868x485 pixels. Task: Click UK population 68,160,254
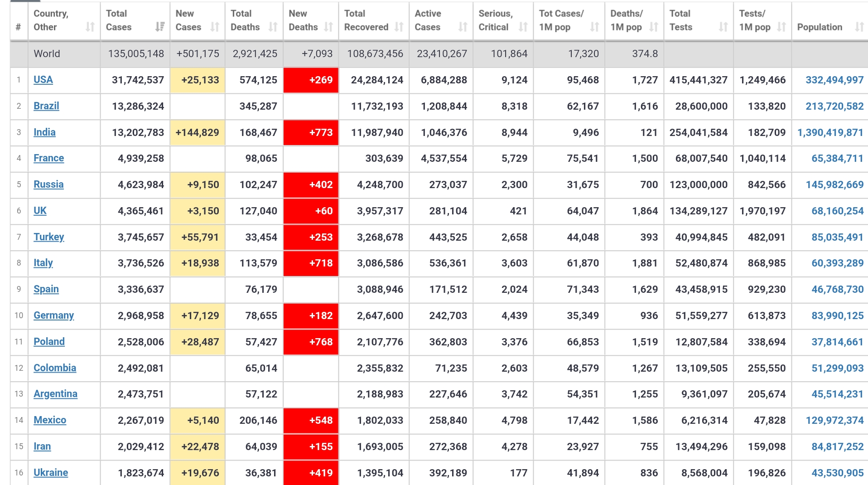pos(838,211)
